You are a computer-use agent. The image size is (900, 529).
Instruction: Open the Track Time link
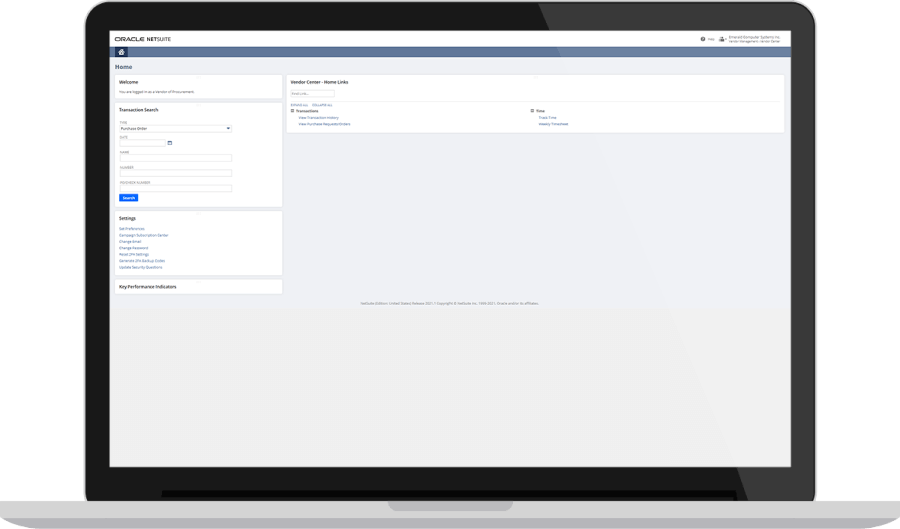(548, 118)
